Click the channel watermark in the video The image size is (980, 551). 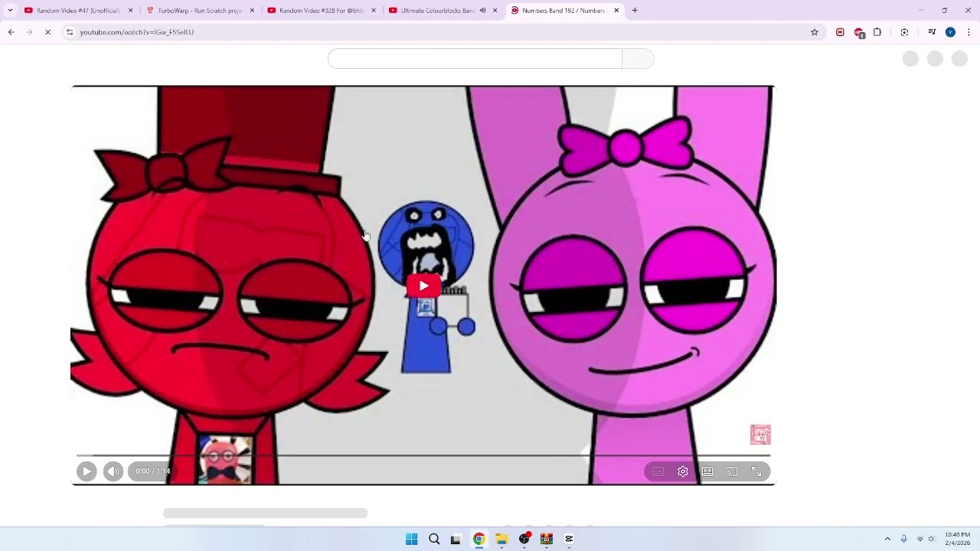click(x=760, y=435)
